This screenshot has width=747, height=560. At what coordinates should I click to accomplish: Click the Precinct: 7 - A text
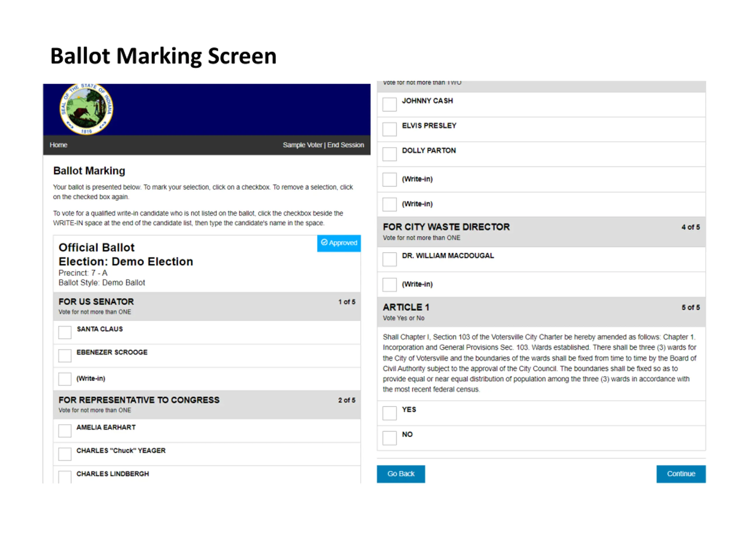click(83, 273)
